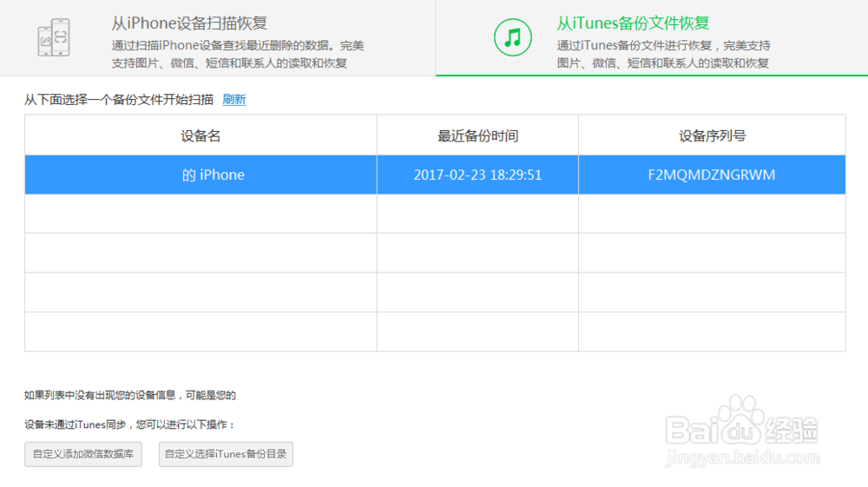The width and height of the screenshot is (868, 487).
Task: Click the 从下面选择一个备份文件开始扫描 heading
Action: 118,100
